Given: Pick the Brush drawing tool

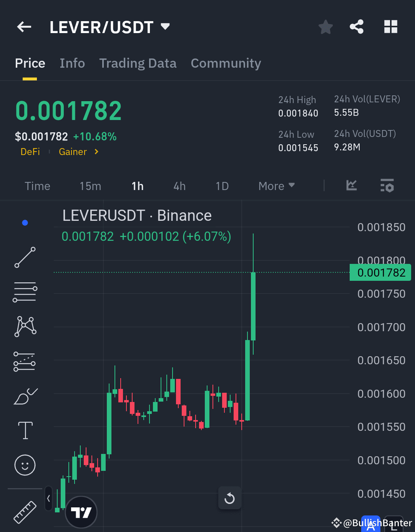Looking at the screenshot, I should [25, 396].
